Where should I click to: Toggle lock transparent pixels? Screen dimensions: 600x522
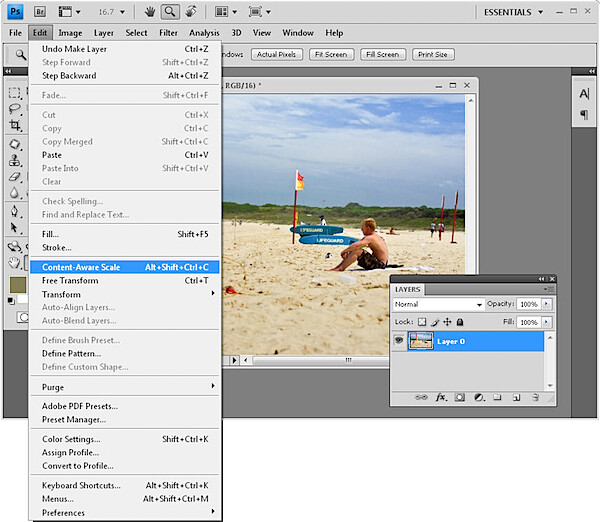422,322
